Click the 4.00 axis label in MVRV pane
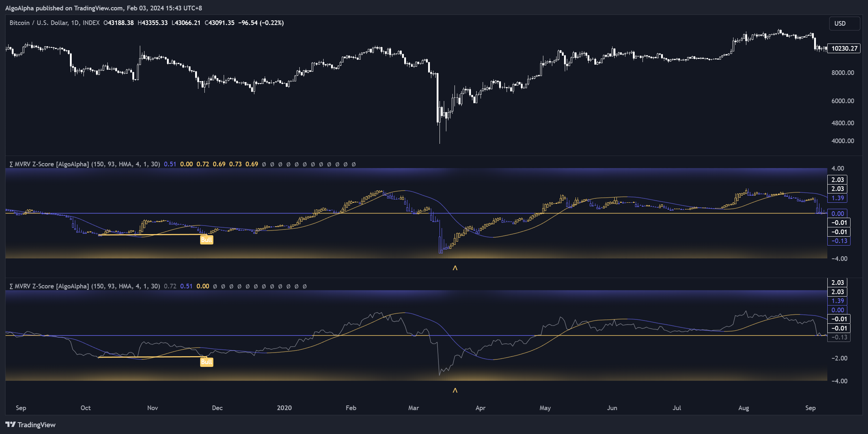Viewport: 868px width, 434px height. [x=838, y=168]
